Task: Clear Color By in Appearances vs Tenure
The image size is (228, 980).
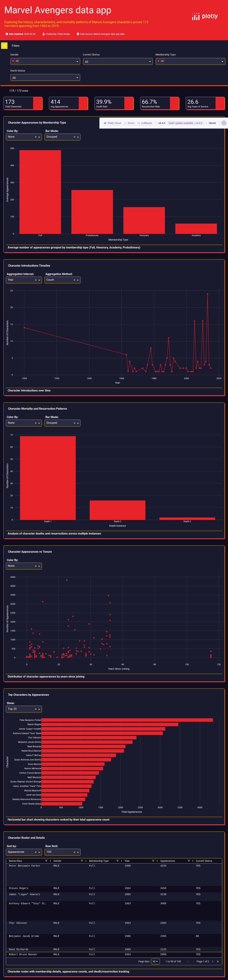Action: click(x=36, y=566)
